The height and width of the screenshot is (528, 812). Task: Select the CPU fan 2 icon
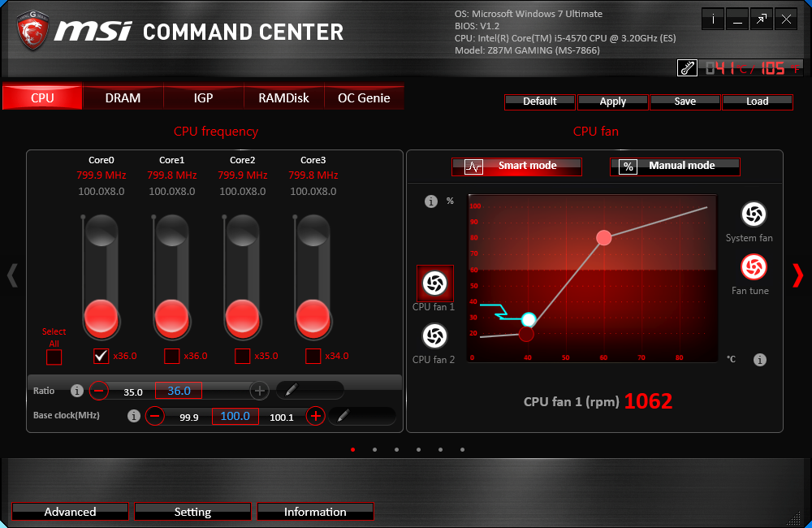pyautogui.click(x=434, y=335)
